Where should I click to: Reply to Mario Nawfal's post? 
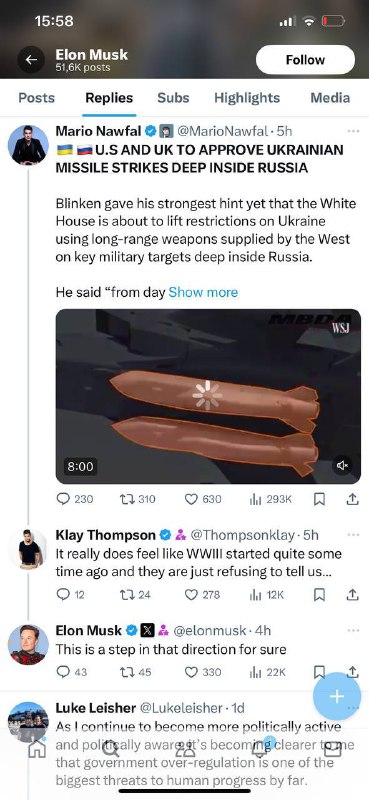click(75, 499)
